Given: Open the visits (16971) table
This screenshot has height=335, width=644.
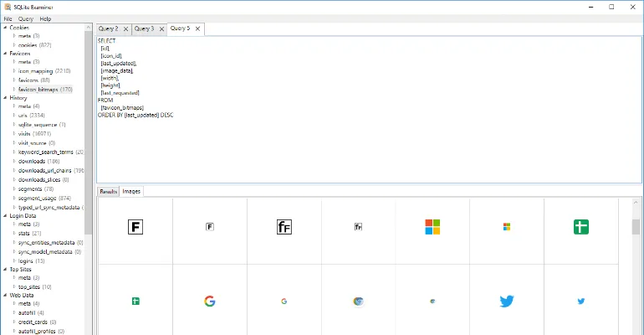Looking at the screenshot, I should 34,134.
